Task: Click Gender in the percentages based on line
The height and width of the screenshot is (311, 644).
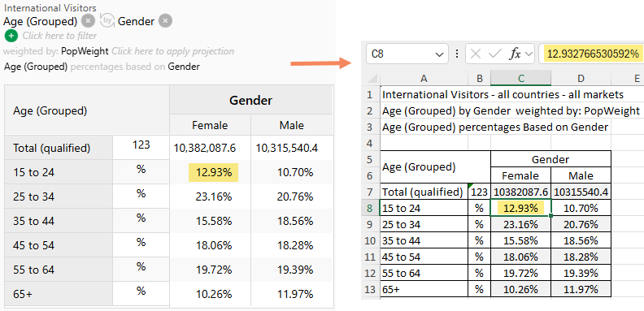Action: (x=184, y=67)
